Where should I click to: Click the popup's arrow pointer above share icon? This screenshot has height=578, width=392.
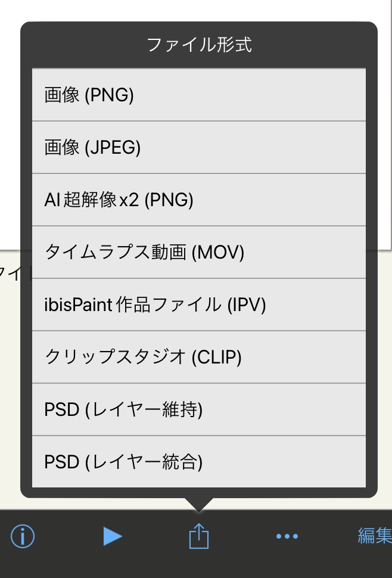point(199,504)
